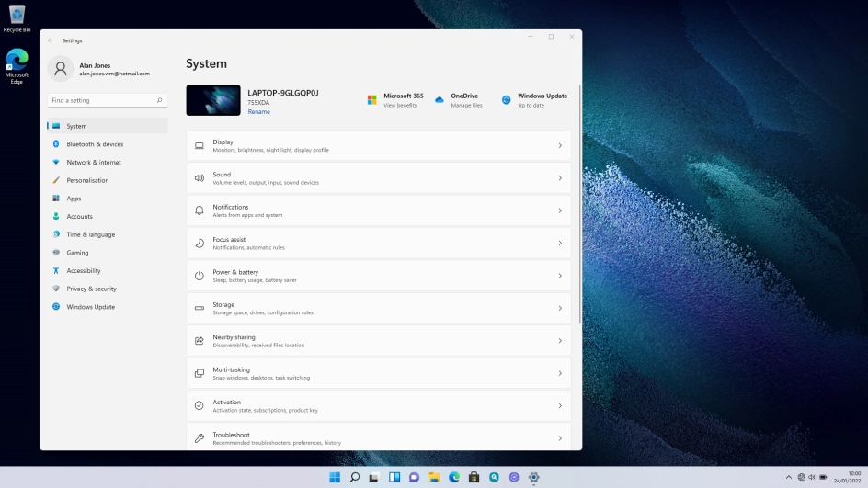Screen dimensions: 868x488
Task: Select the Personalisation brush icon
Action: 56,180
